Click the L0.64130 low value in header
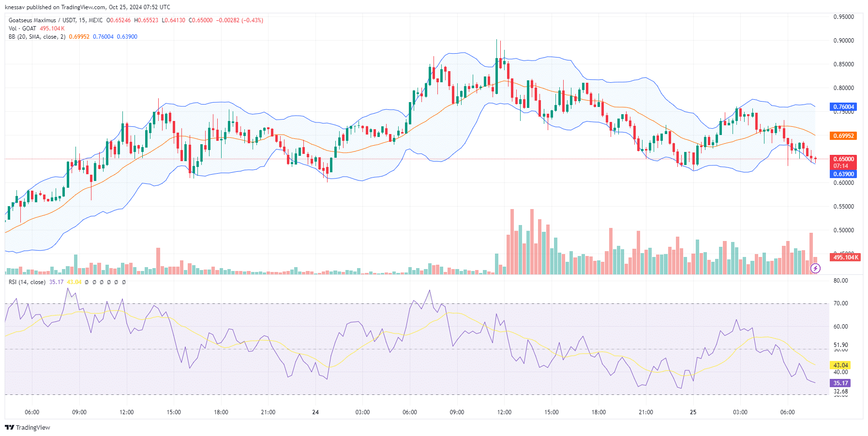Viewport: 868px width, 436px height. 173,20
